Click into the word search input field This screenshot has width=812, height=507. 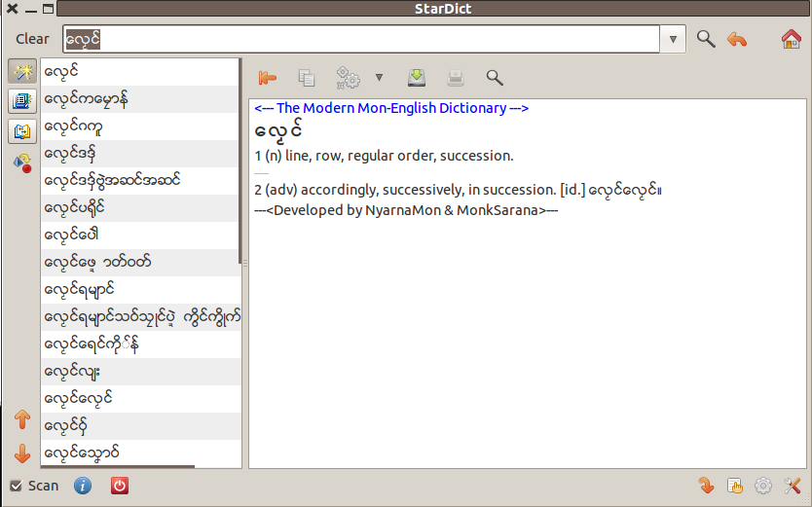tap(360, 39)
